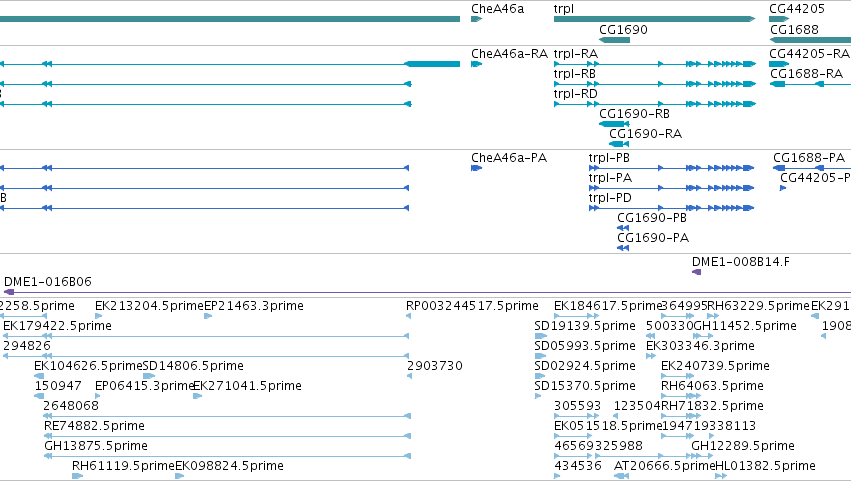Viewport: 851px width, 481px height.
Task: Click the CG1690-RB transcript glyph
Action: pyautogui.click(x=614, y=124)
